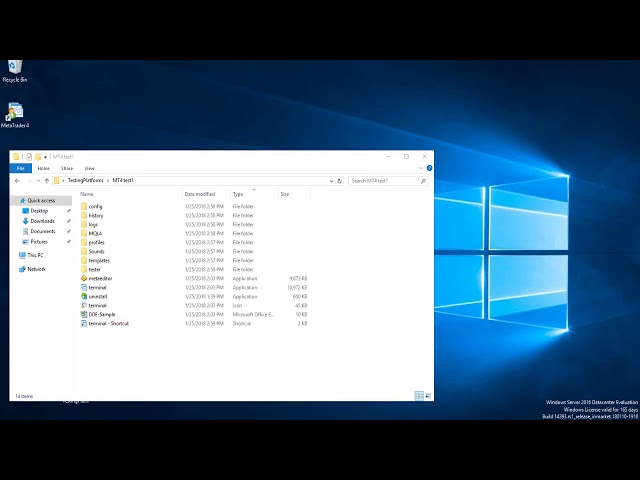Select the MQL4 folder
The image size is (640, 480).
point(95,233)
